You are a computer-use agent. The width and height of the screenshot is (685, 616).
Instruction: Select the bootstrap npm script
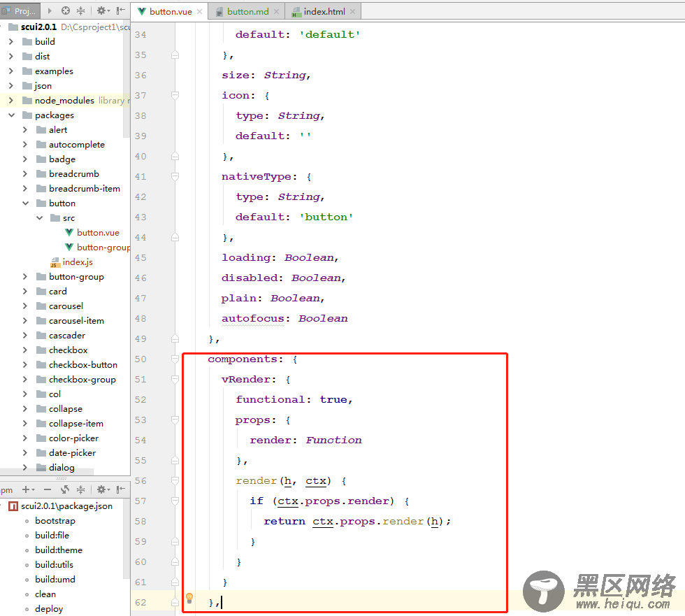pyautogui.click(x=55, y=521)
